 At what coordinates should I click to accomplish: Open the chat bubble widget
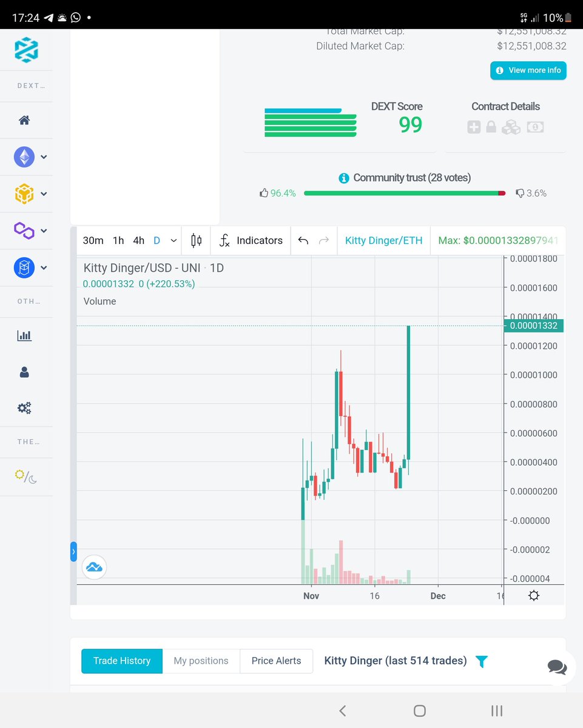pyautogui.click(x=557, y=667)
